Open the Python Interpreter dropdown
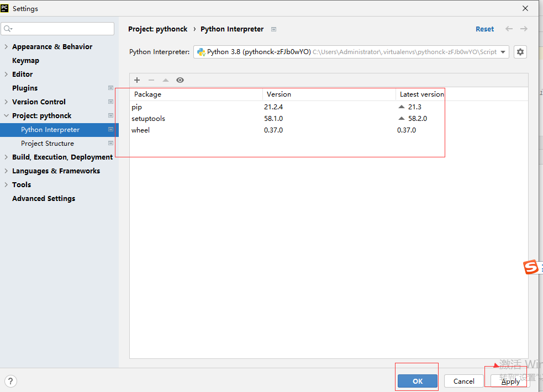Viewport: 543px width, 392px height. 351,52
